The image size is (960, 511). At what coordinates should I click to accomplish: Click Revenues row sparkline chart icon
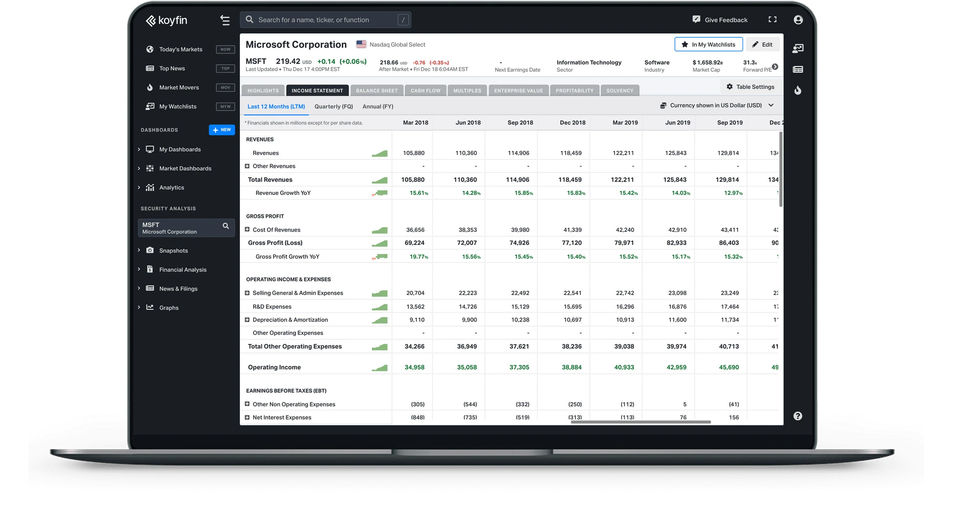(380, 154)
